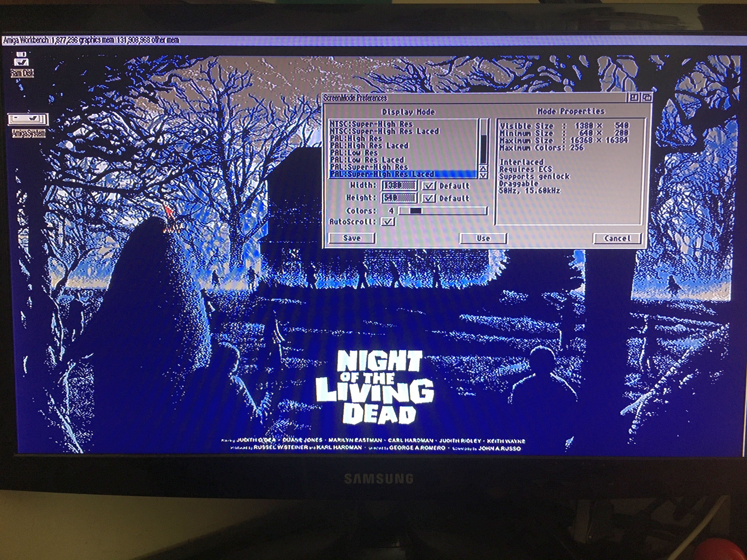The width and height of the screenshot is (747, 560).
Task: Click the Maximum Size property line
Action: (x=564, y=140)
